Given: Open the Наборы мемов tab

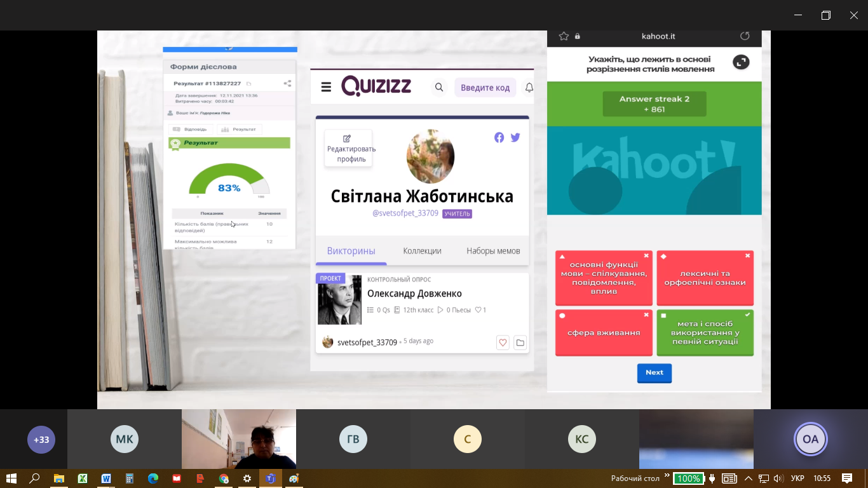Looking at the screenshot, I should [493, 251].
